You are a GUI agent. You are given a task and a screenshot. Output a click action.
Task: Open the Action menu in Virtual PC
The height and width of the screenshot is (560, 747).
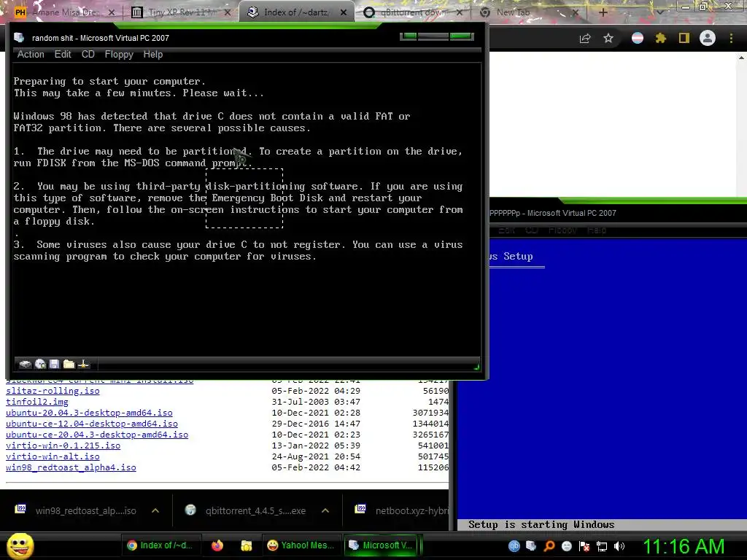point(31,54)
